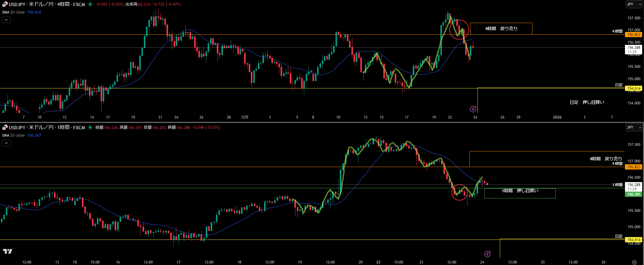644x265 pixels.
Task: Open the economic event lightning icon on 1-hour chart
Action: coord(487,254)
